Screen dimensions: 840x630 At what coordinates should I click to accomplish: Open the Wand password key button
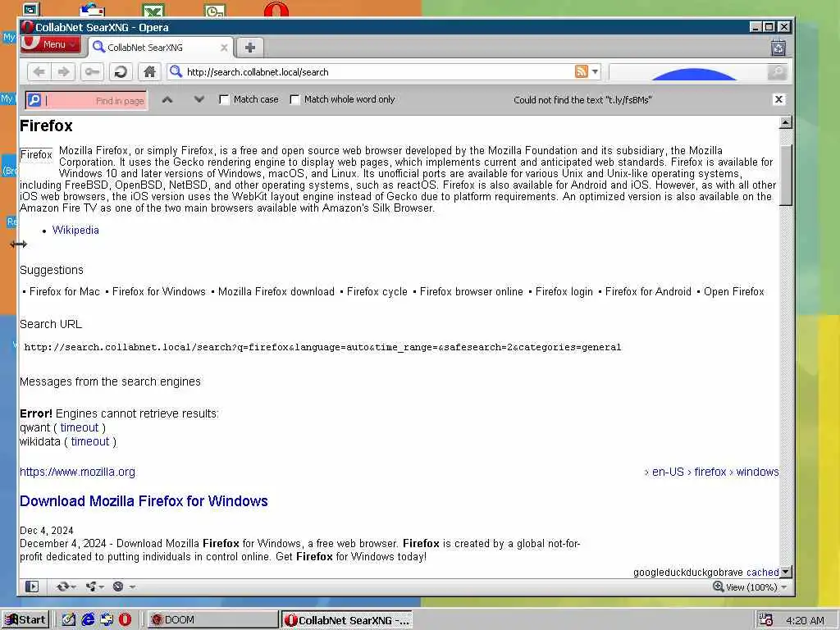point(92,72)
